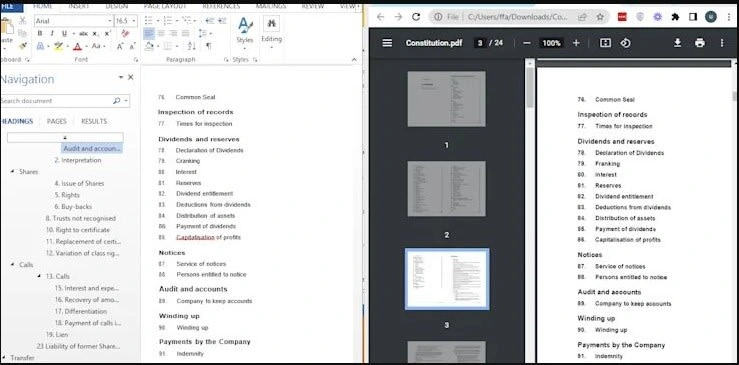Apply yellow text highlight color
This screenshot has height=365, width=739.
coord(58,46)
